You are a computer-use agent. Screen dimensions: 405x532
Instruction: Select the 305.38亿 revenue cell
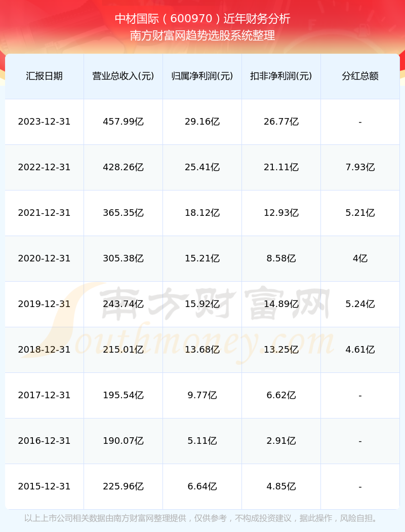tap(124, 258)
